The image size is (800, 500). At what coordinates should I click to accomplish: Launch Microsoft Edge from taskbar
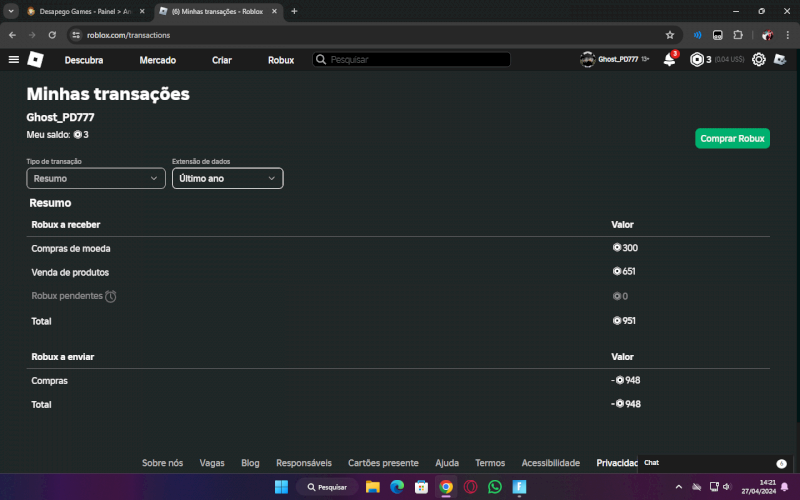pos(397,487)
